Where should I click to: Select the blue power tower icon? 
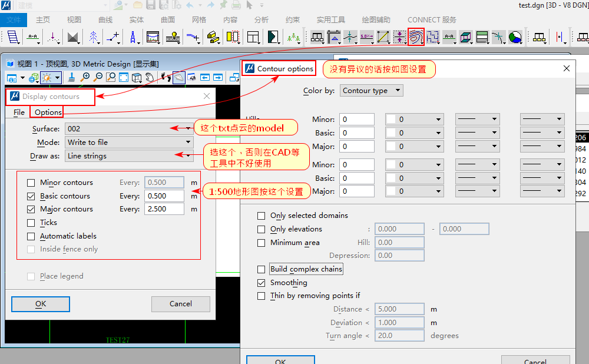tap(133, 37)
